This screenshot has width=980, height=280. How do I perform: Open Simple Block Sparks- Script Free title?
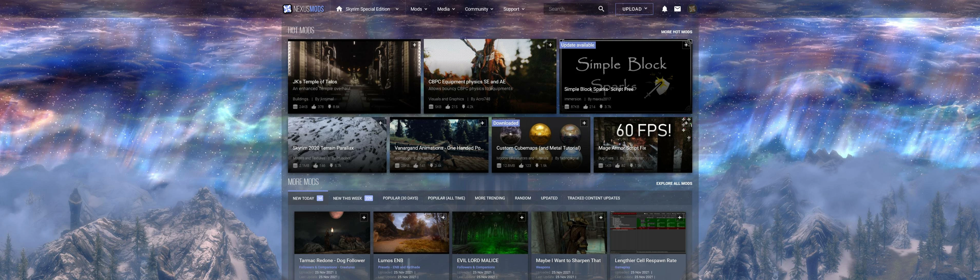599,89
